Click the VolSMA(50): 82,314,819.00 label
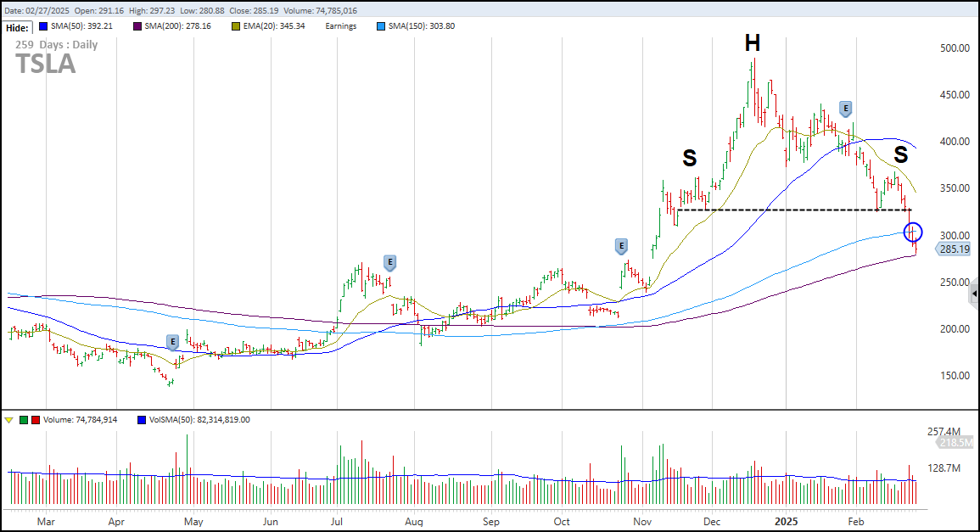 pyautogui.click(x=199, y=420)
